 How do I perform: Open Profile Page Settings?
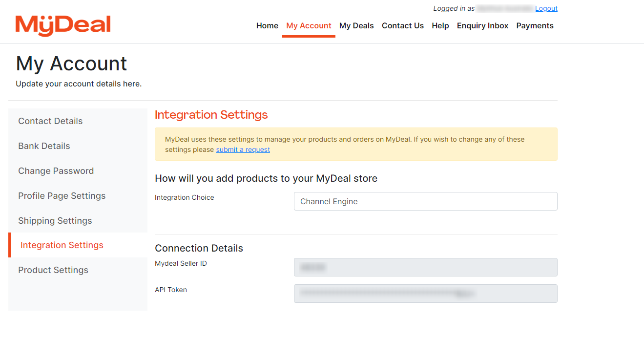(x=78, y=196)
